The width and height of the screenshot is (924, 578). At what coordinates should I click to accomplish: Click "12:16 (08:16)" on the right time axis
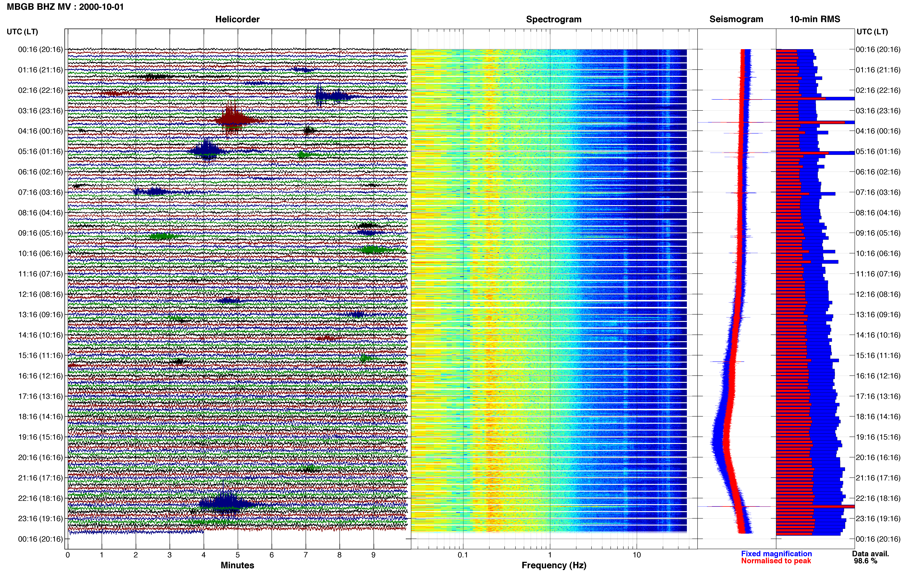click(878, 294)
